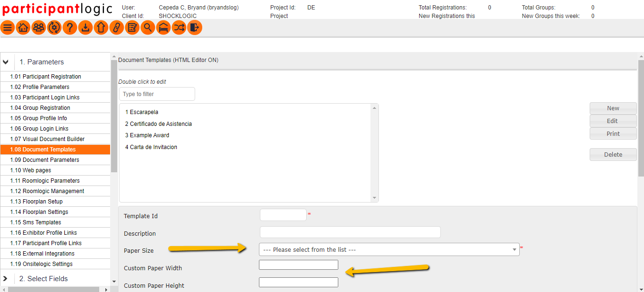Click the magnifying glass search icon
The width and height of the screenshot is (644, 292).
pyautogui.click(x=148, y=27)
